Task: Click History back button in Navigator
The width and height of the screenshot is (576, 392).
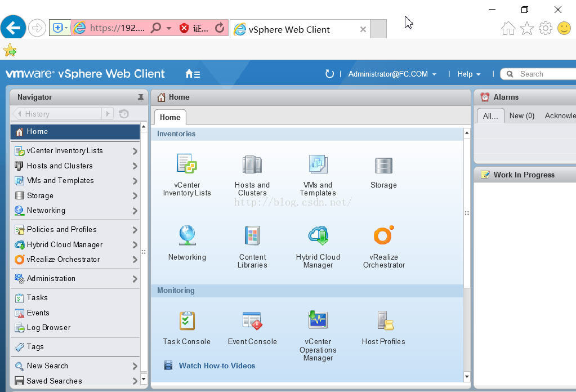Action: click(57, 114)
